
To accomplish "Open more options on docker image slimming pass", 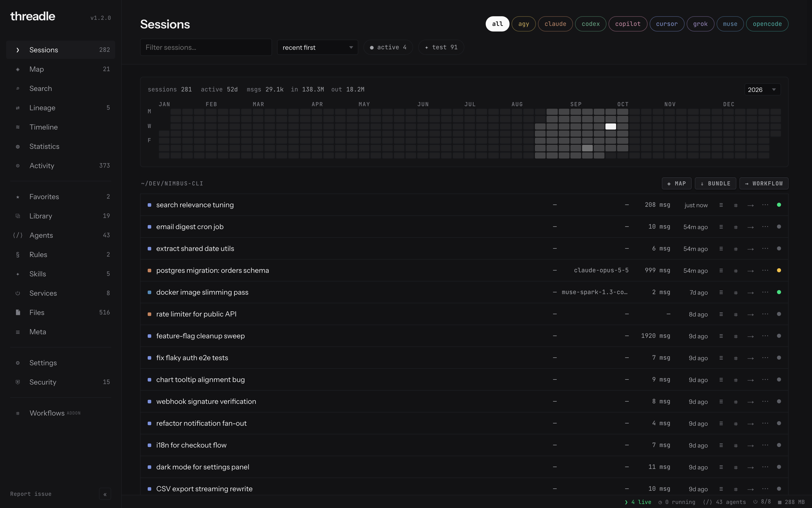I will pyautogui.click(x=765, y=292).
